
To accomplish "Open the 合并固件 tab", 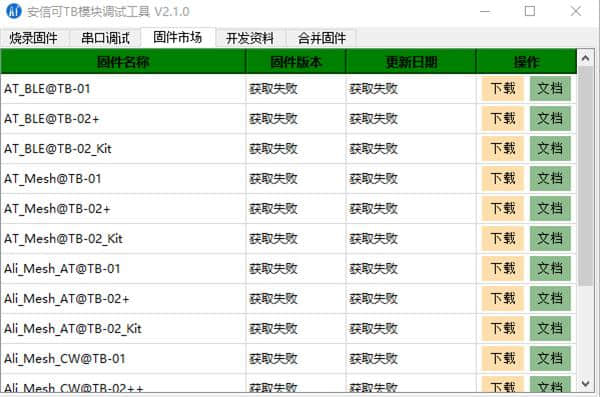I will [322, 38].
